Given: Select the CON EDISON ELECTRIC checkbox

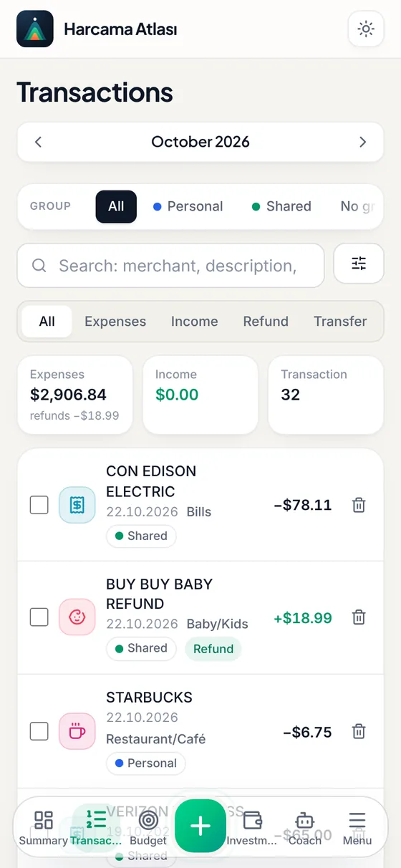Looking at the screenshot, I should [x=39, y=505].
